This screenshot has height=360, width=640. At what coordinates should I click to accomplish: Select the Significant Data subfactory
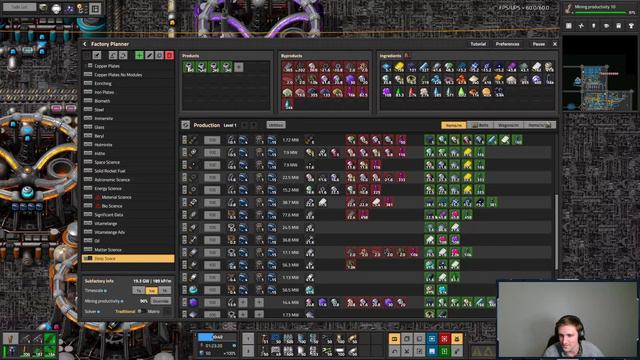(128, 215)
